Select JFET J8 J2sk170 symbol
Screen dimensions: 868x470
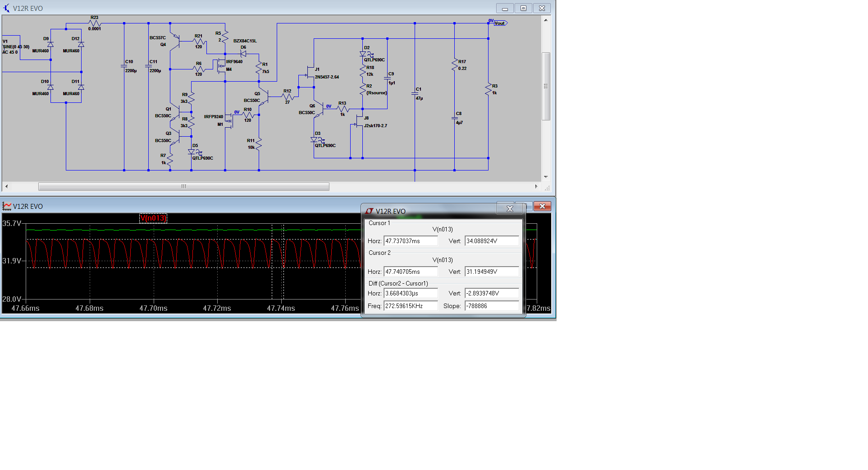pos(359,122)
